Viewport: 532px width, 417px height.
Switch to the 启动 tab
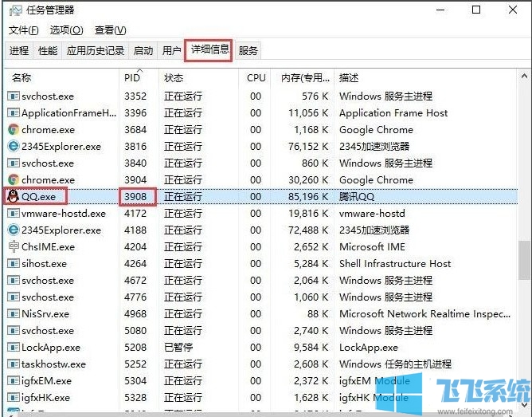(x=143, y=51)
